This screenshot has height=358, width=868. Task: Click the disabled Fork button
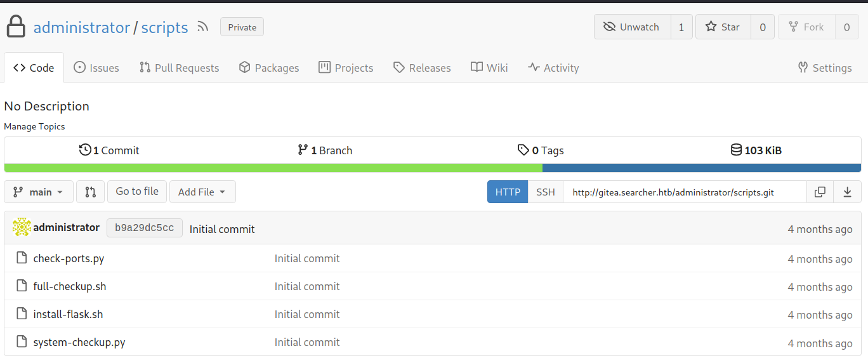coord(806,27)
